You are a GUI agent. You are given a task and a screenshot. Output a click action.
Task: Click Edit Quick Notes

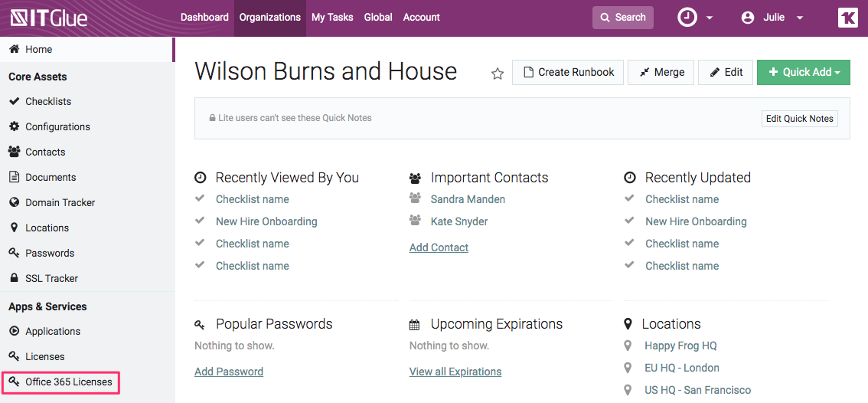tap(799, 119)
